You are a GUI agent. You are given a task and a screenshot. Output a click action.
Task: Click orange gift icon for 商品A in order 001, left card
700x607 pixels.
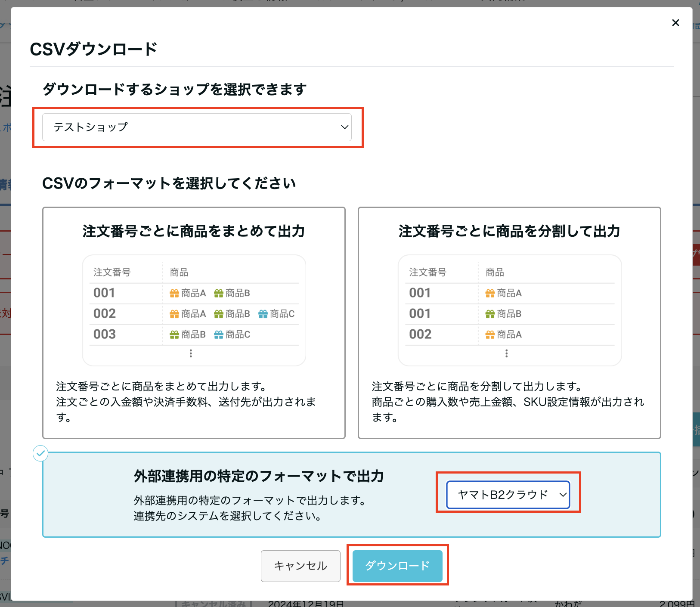174,294
